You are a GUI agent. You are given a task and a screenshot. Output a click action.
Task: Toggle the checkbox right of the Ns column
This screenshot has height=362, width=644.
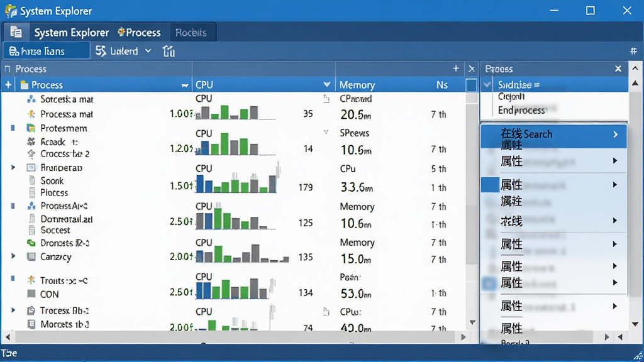coord(472,85)
